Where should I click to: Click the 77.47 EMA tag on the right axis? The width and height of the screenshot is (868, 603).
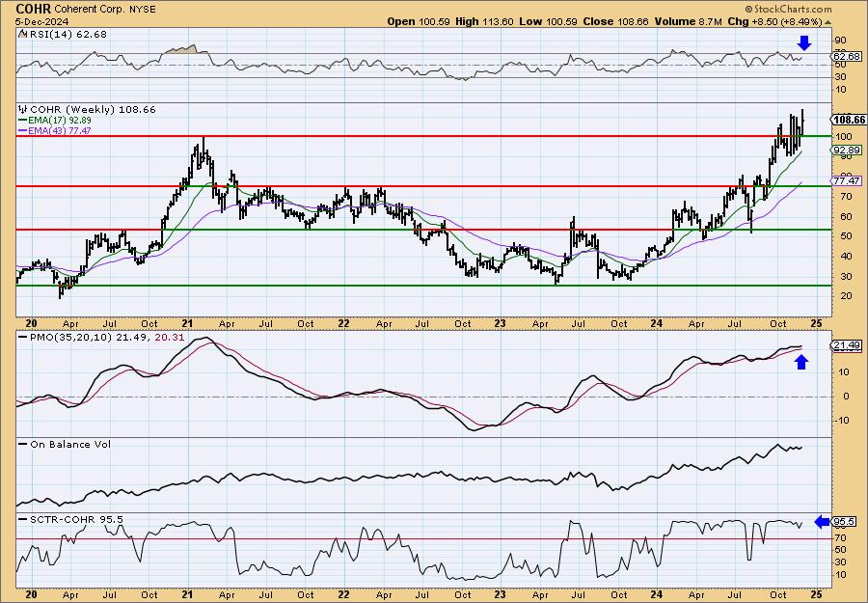[847, 180]
